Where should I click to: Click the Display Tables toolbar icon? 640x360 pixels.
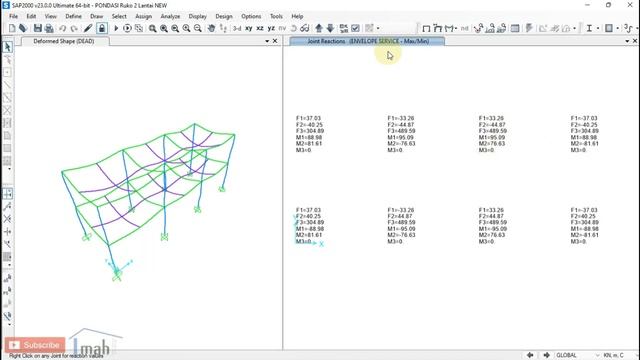[x=515, y=28]
